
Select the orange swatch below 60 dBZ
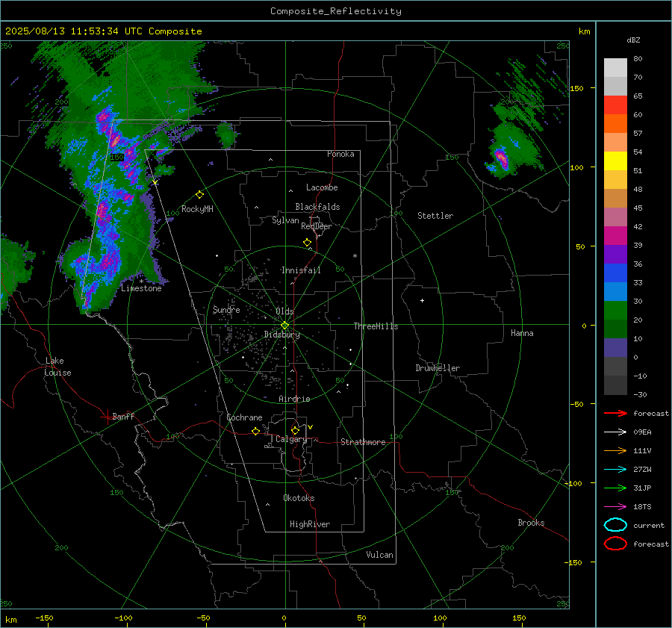(x=615, y=123)
